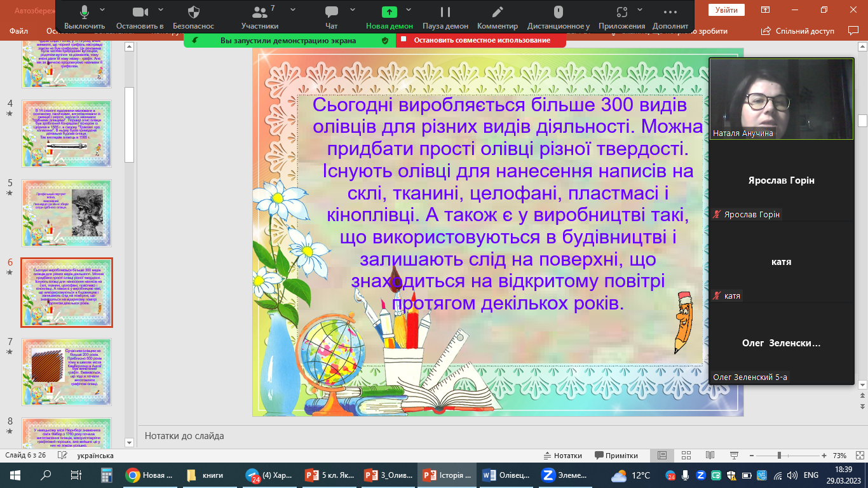Image resolution: width=868 pixels, height=488 pixels.
Task: Click Ярослав Горін participant tile
Action: (781, 180)
